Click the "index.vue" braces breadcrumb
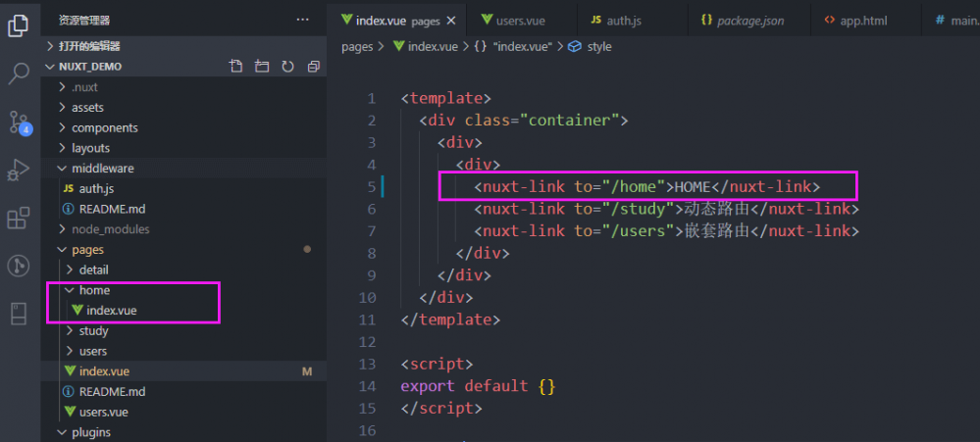The height and width of the screenshot is (442, 980). [x=514, y=46]
